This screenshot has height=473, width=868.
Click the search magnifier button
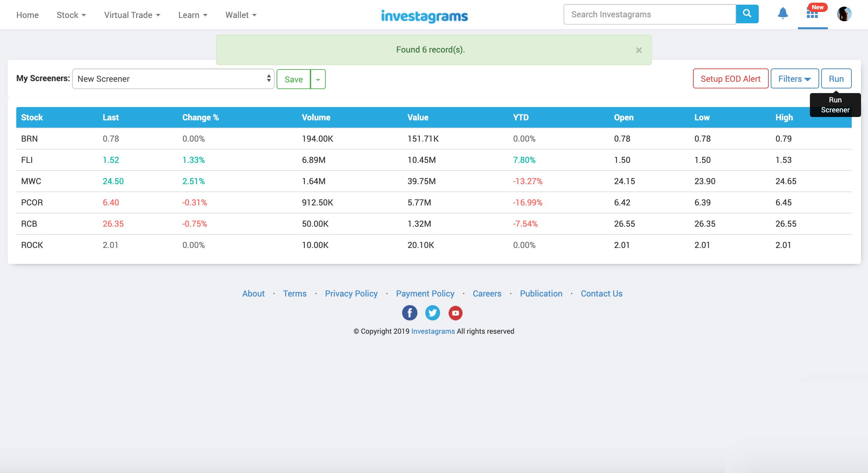coord(747,14)
